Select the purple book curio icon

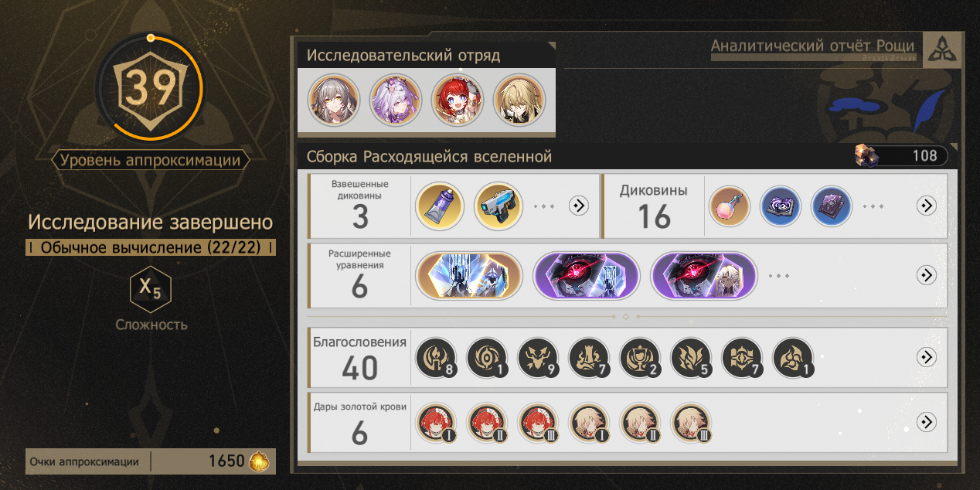831,206
